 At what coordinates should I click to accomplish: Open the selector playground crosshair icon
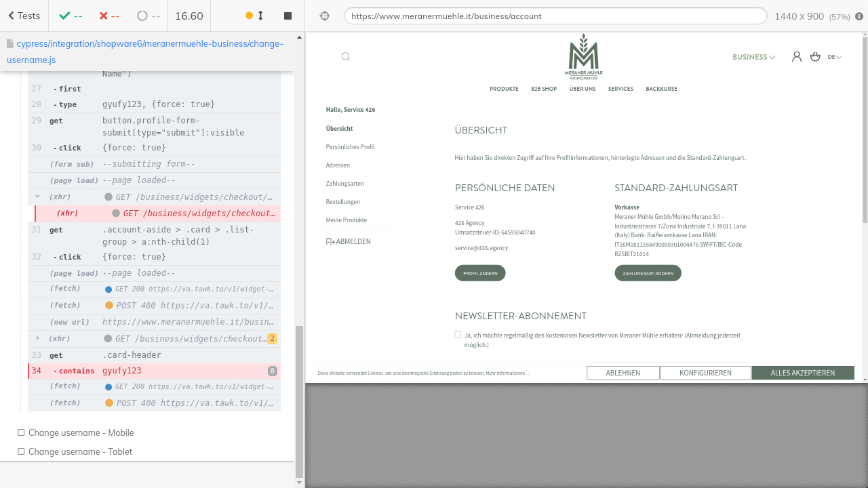[325, 16]
